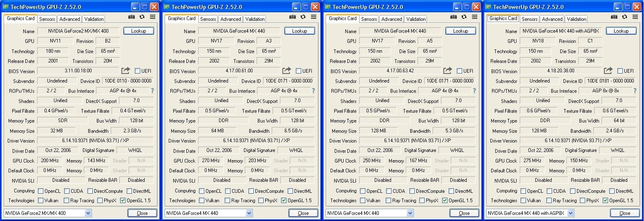644x221 pixels.
Task: Click Lookup button in AGP8X window
Action: 621,31
